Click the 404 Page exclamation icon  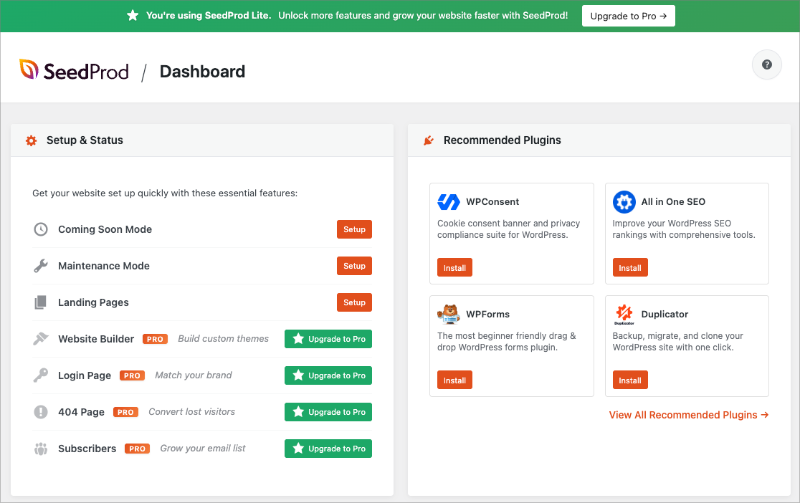coord(41,412)
